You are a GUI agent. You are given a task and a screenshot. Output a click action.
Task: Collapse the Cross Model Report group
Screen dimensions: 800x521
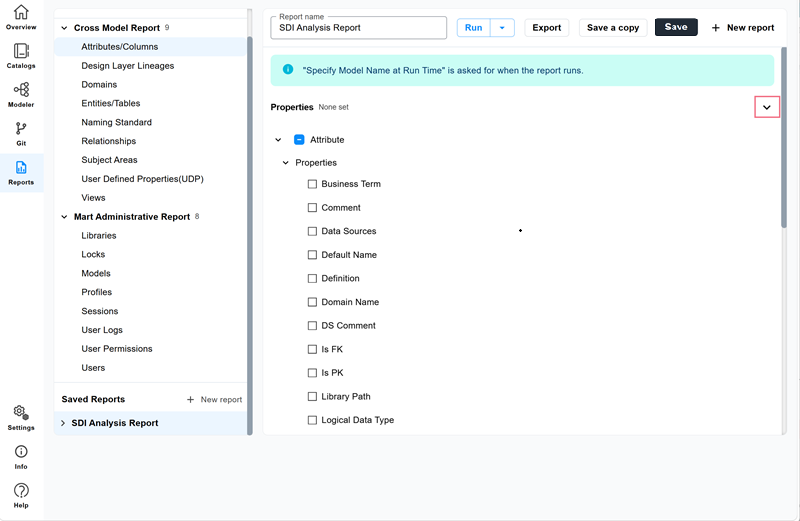[64, 28]
